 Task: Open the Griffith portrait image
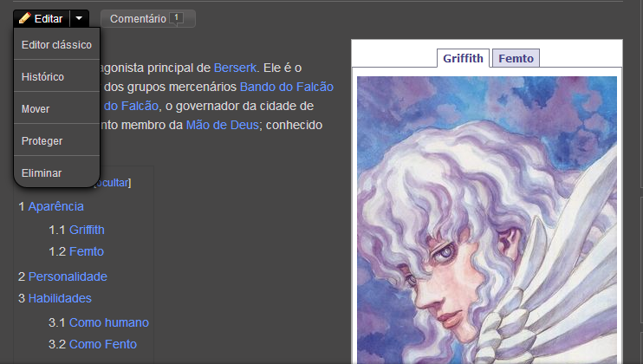pos(487,220)
